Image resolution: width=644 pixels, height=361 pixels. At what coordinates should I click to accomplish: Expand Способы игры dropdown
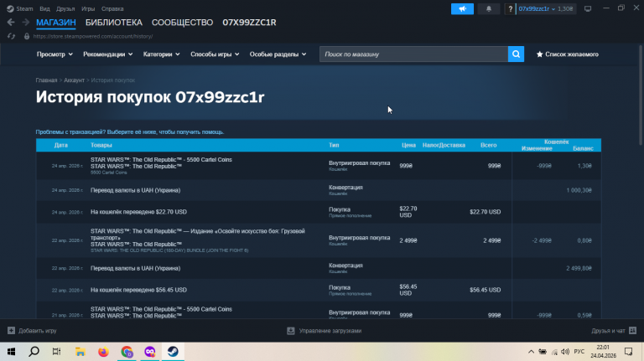coord(215,54)
